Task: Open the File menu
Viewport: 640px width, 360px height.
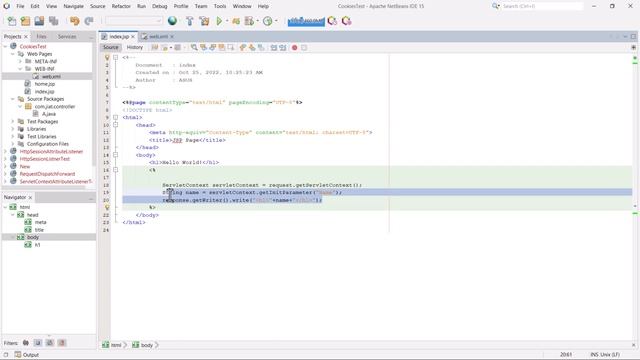Action: coord(20,6)
